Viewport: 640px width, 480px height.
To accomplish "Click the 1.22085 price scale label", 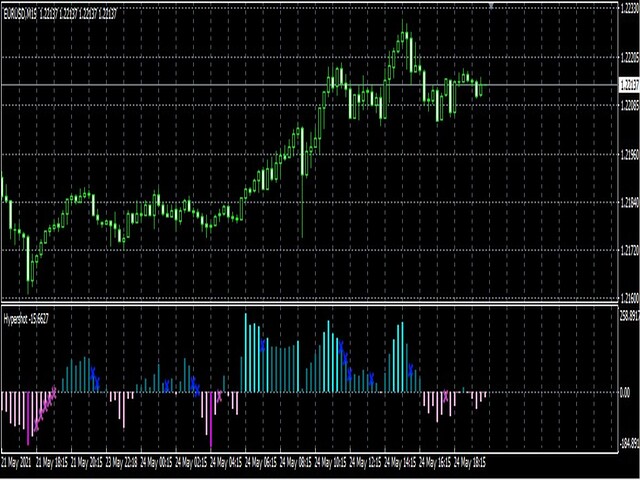I will point(629,106).
